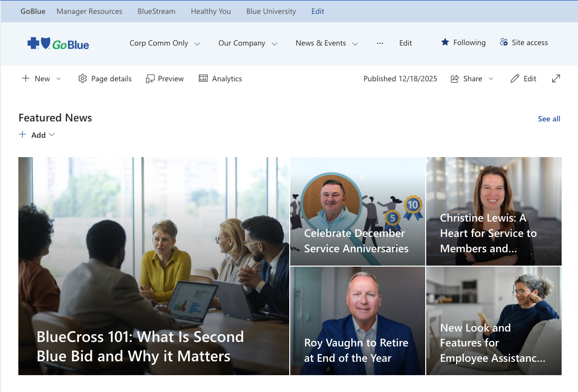This screenshot has height=392, width=578.
Task: Open the Site access people icon
Action: point(504,42)
